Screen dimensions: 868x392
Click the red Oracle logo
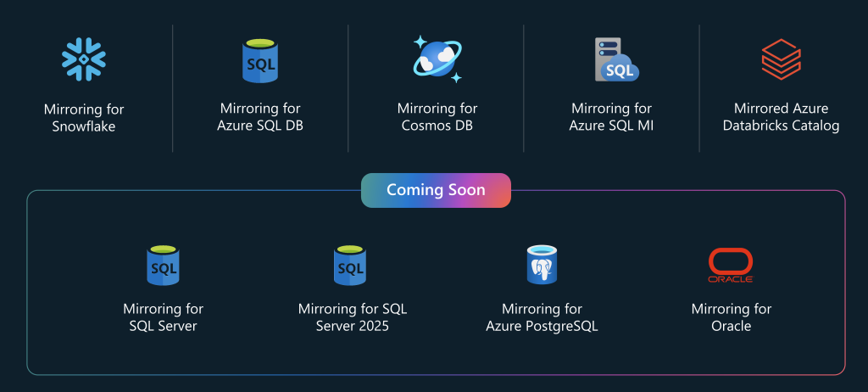(x=731, y=266)
